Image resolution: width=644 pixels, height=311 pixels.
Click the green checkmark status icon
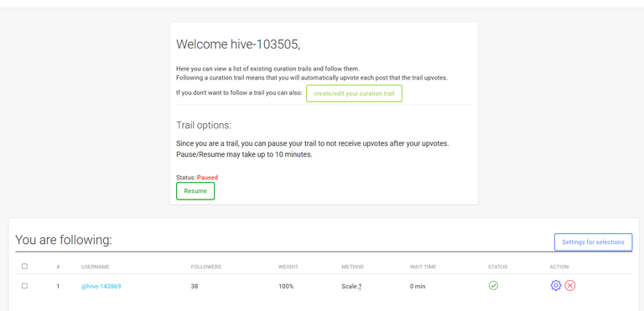pos(493,286)
